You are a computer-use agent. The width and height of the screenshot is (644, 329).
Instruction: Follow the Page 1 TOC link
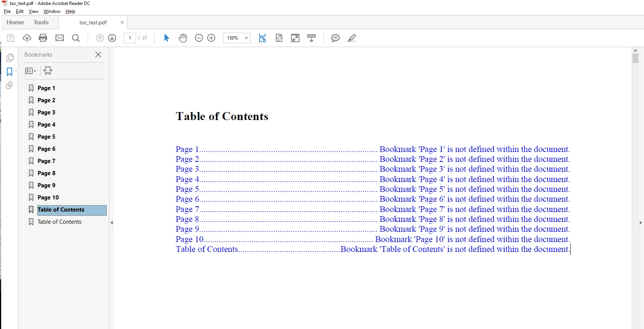(x=373, y=149)
